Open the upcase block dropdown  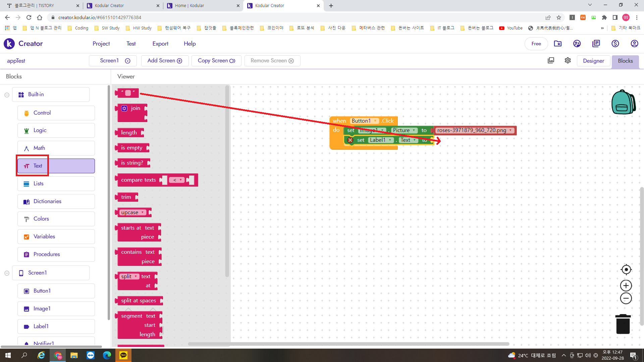(x=143, y=213)
